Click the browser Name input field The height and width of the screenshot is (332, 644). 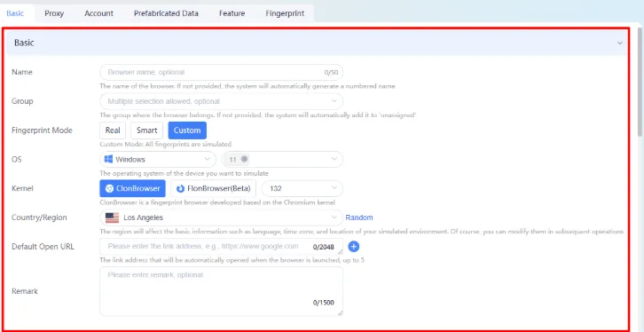221,72
